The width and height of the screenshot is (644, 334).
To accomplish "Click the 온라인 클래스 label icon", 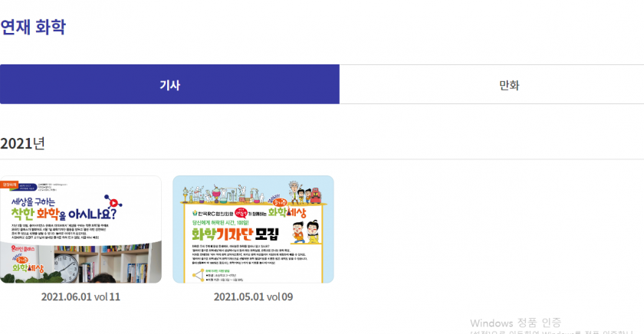I will pyautogui.click(x=23, y=249).
